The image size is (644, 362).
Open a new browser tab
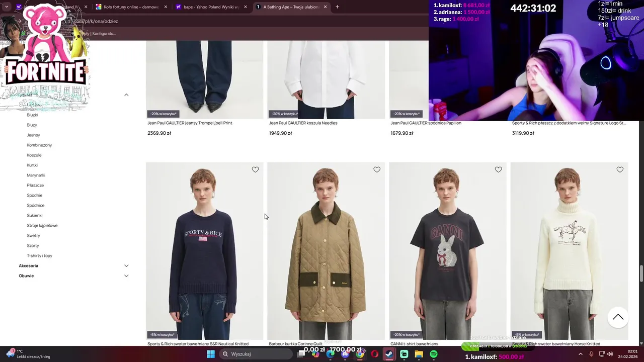tap(337, 7)
